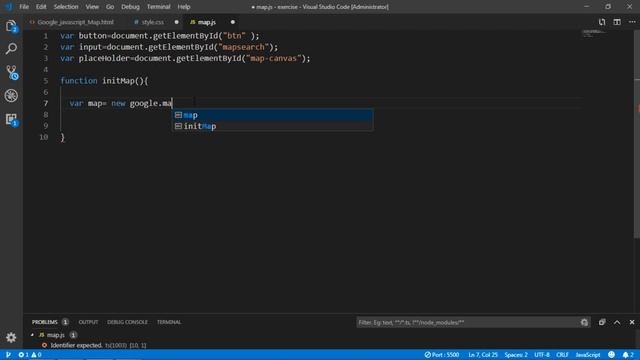Click the warning count in the status bar
The image size is (640, 360).
[x=36, y=355]
